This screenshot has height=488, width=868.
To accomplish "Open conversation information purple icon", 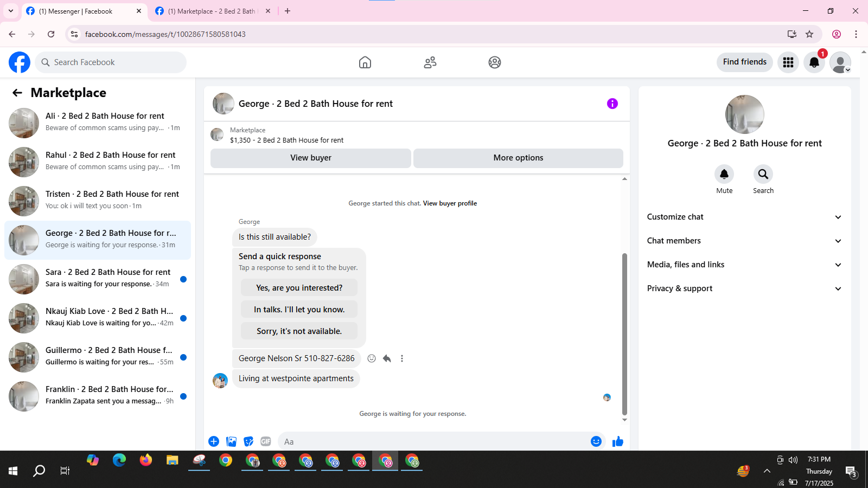I will pos(612,104).
